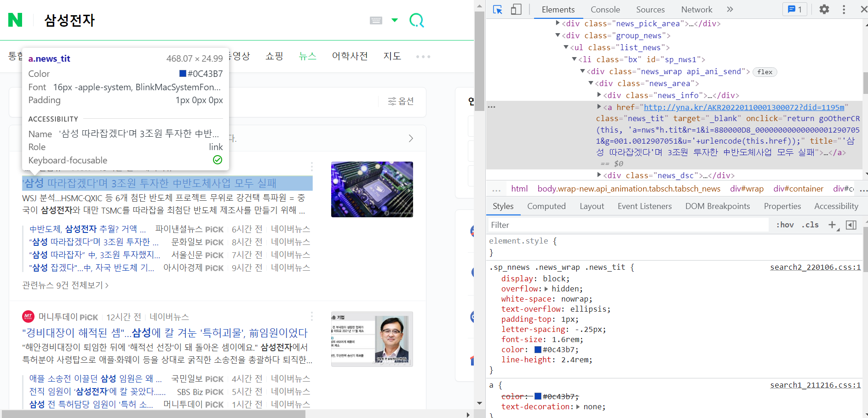Switch to Console panel tab
The image size is (868, 418).
point(605,9)
